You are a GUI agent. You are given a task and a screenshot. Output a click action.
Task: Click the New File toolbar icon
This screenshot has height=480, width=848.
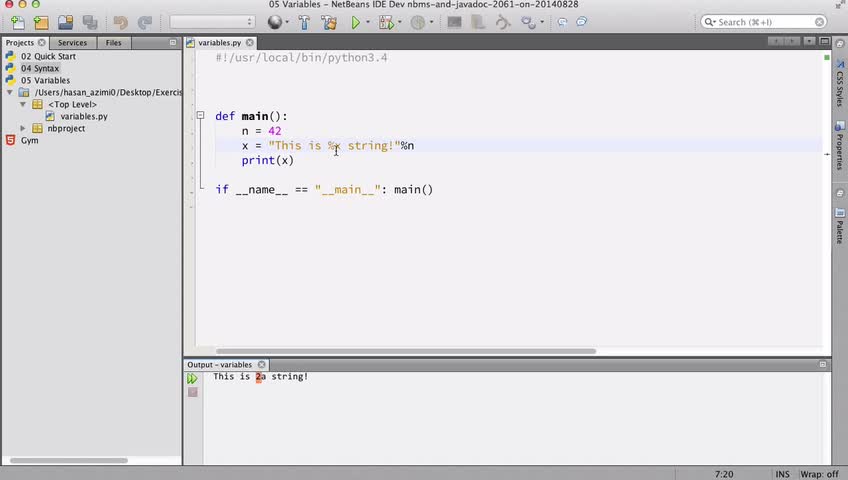(18, 22)
